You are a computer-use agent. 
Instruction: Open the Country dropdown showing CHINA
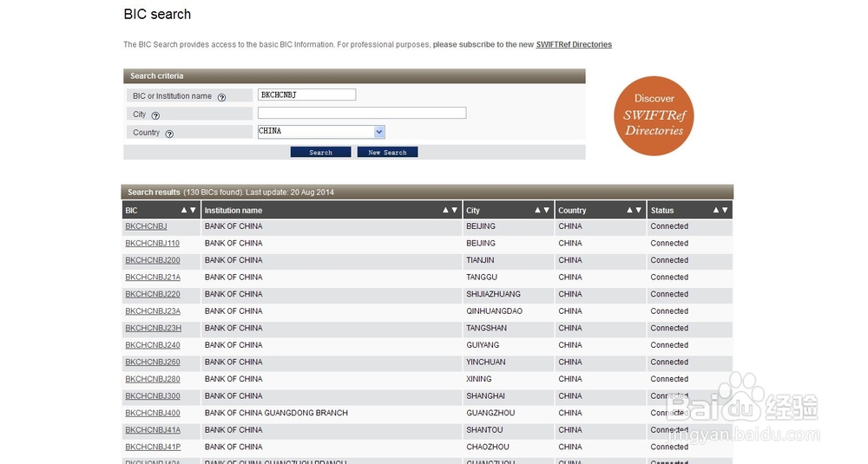click(x=321, y=132)
